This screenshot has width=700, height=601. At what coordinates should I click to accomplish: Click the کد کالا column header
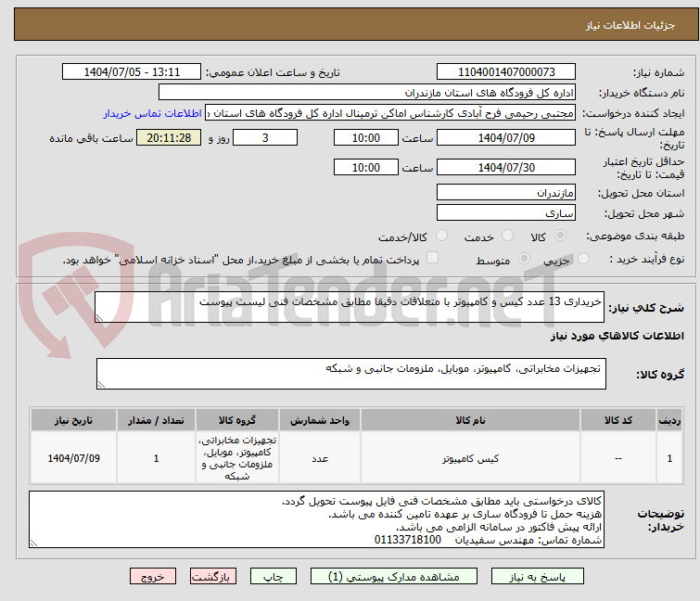coord(617,420)
